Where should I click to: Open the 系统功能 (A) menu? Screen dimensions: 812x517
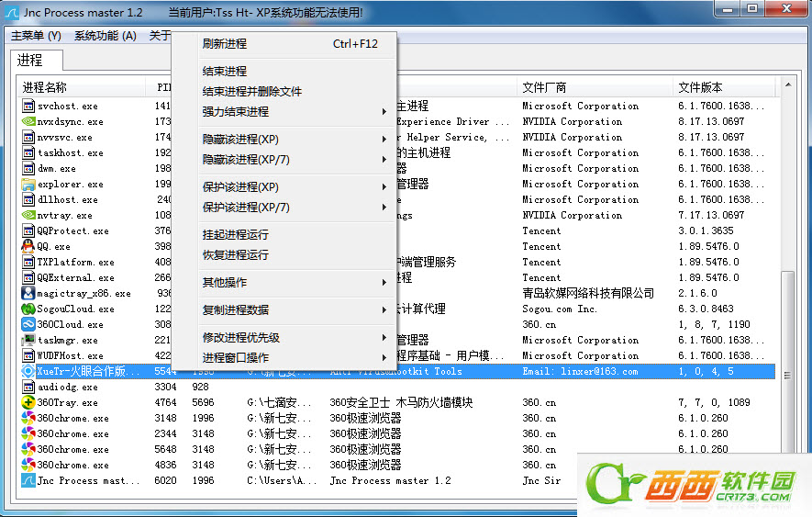[106, 35]
